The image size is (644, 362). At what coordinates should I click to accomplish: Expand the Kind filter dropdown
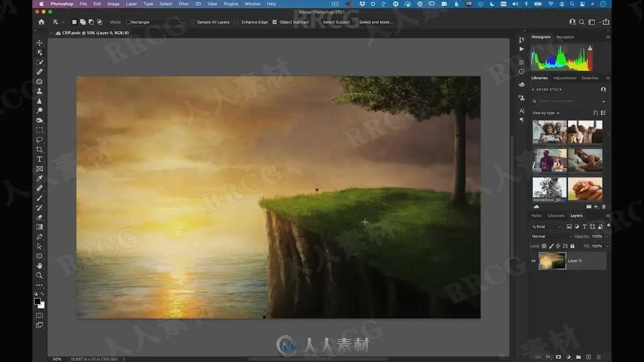click(x=547, y=227)
